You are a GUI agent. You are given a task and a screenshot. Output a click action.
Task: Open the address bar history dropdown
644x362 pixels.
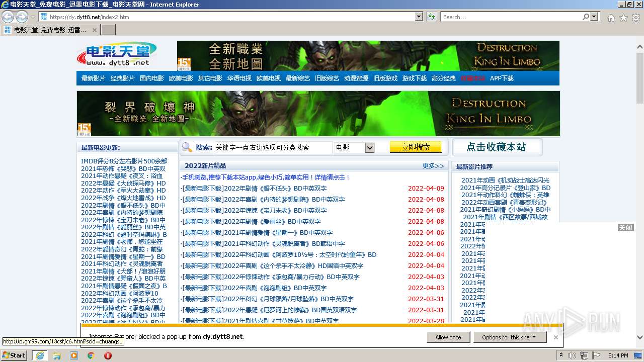(419, 17)
